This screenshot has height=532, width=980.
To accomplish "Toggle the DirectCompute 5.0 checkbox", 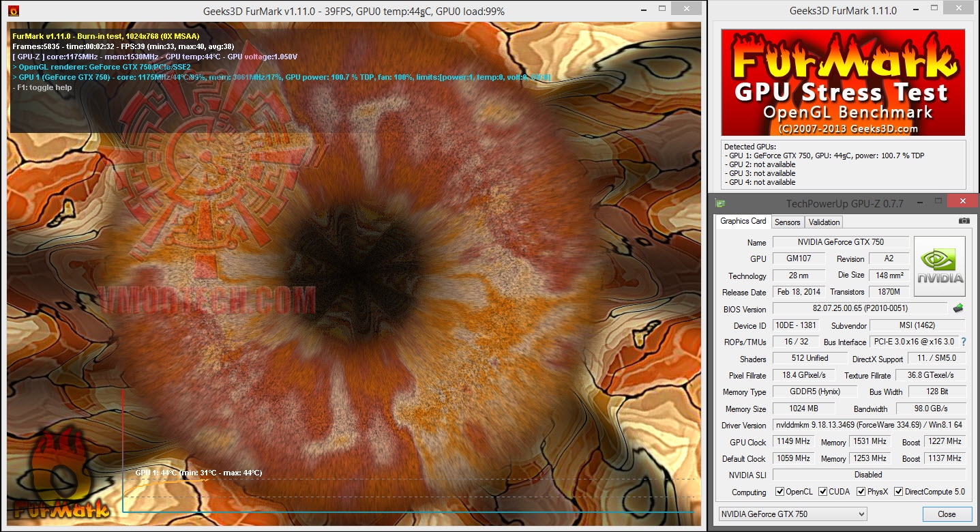I will click(x=899, y=492).
